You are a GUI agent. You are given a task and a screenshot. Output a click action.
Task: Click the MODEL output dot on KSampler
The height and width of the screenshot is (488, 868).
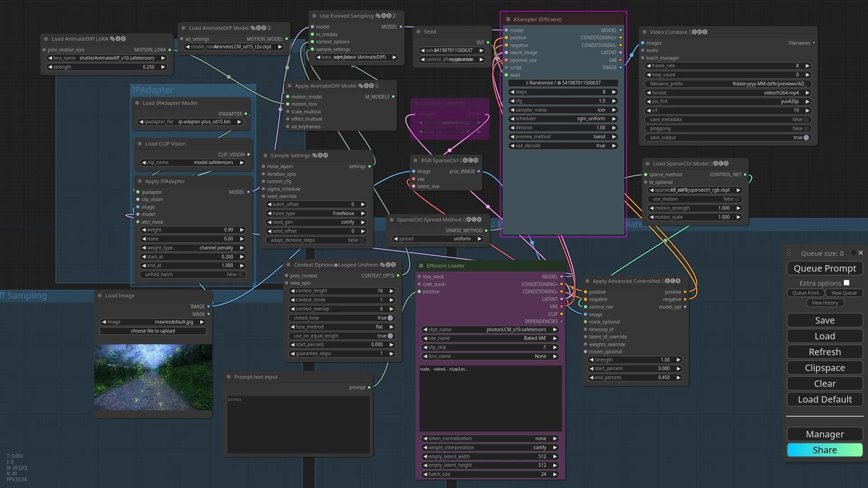tap(620, 30)
